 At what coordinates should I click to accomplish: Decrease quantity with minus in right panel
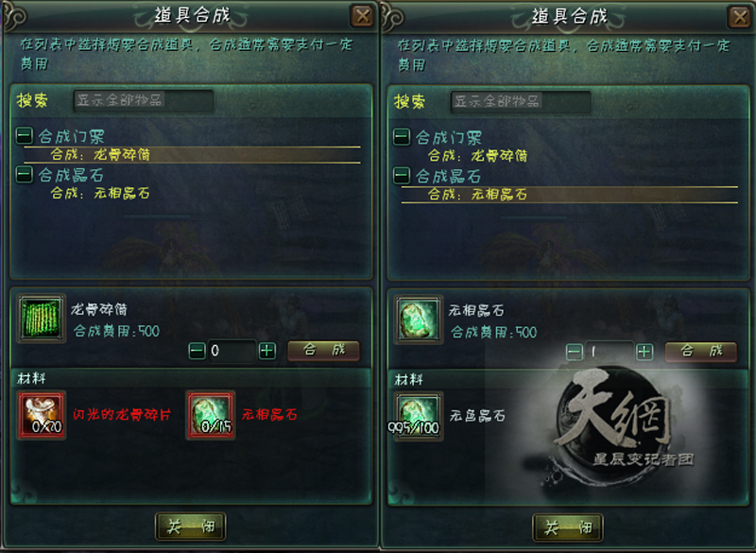pos(575,352)
